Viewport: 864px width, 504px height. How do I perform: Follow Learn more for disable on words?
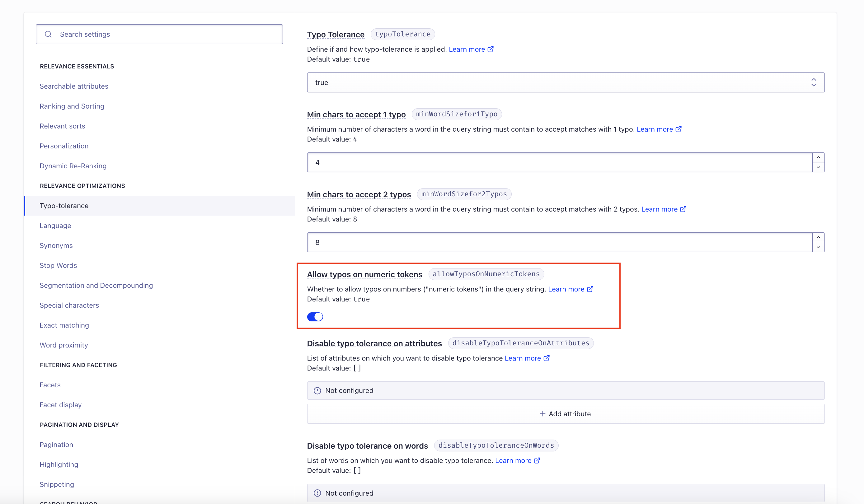tap(513, 460)
